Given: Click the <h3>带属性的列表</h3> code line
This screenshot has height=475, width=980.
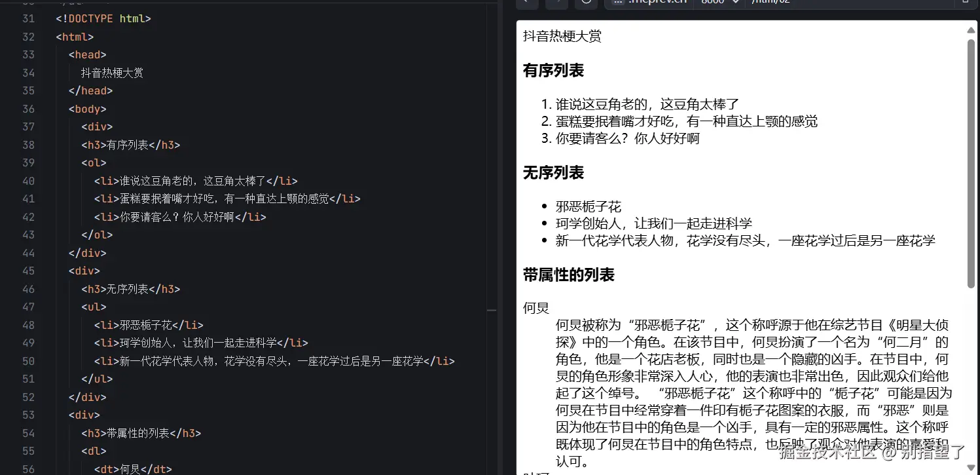Looking at the screenshot, I should pyautogui.click(x=141, y=433).
